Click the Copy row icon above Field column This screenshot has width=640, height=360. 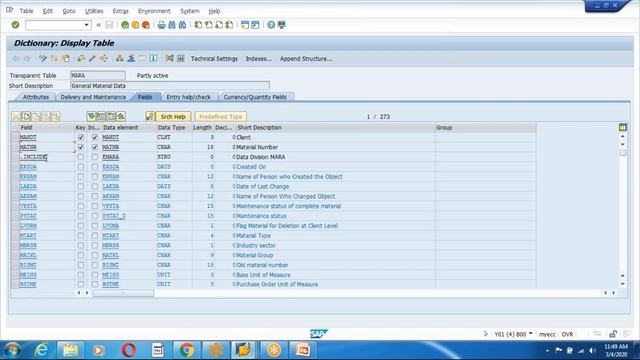click(26, 116)
